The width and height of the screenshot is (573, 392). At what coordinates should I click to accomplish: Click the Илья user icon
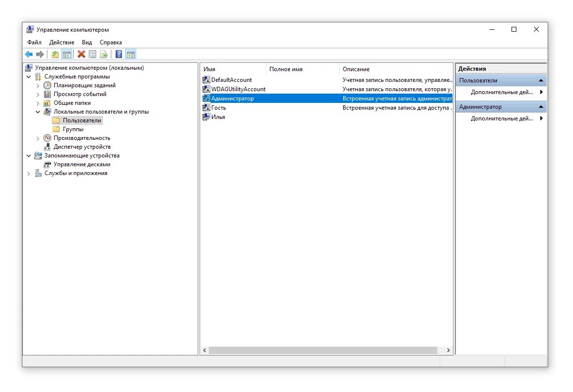[206, 117]
